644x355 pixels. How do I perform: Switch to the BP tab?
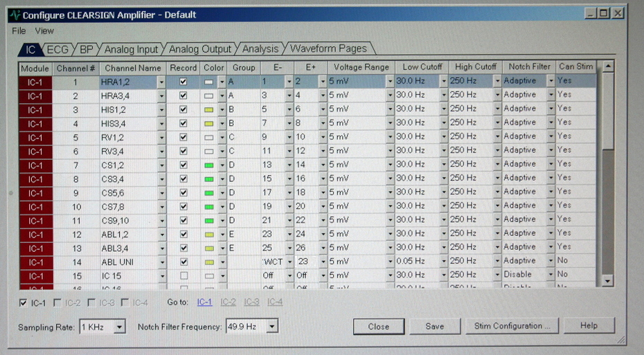(x=87, y=50)
